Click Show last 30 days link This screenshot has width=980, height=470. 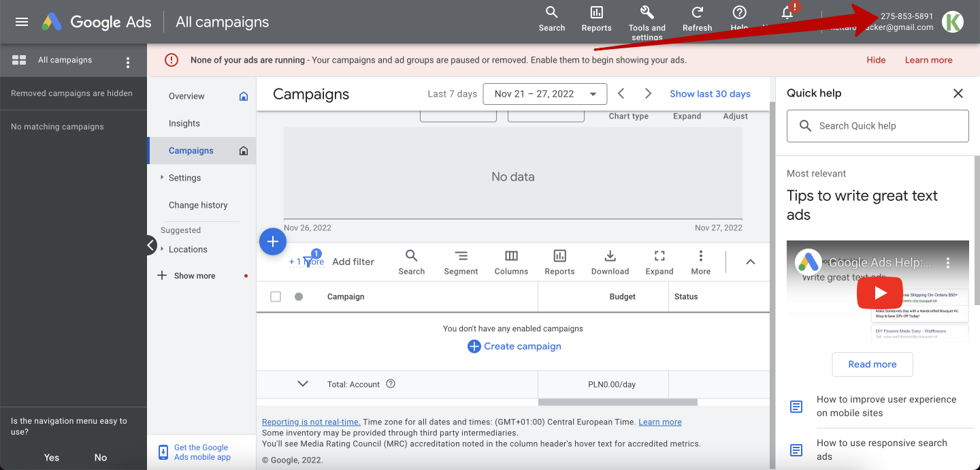pyautogui.click(x=710, y=94)
